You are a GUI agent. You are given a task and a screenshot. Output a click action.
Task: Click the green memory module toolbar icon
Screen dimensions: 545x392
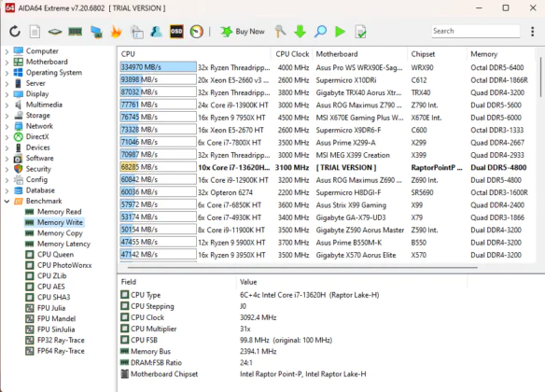75,32
